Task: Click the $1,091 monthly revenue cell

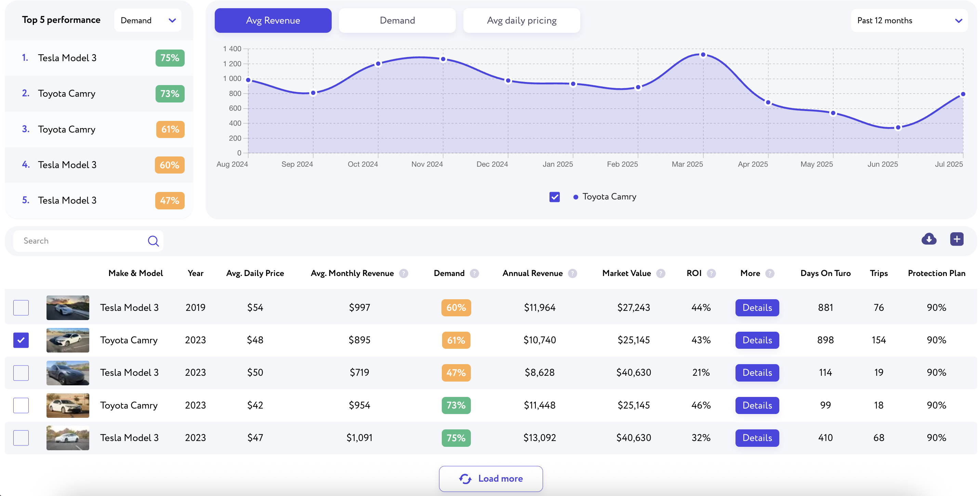Action: (359, 438)
